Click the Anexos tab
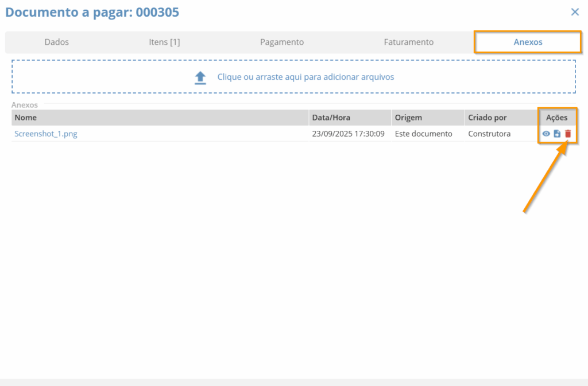 528,42
